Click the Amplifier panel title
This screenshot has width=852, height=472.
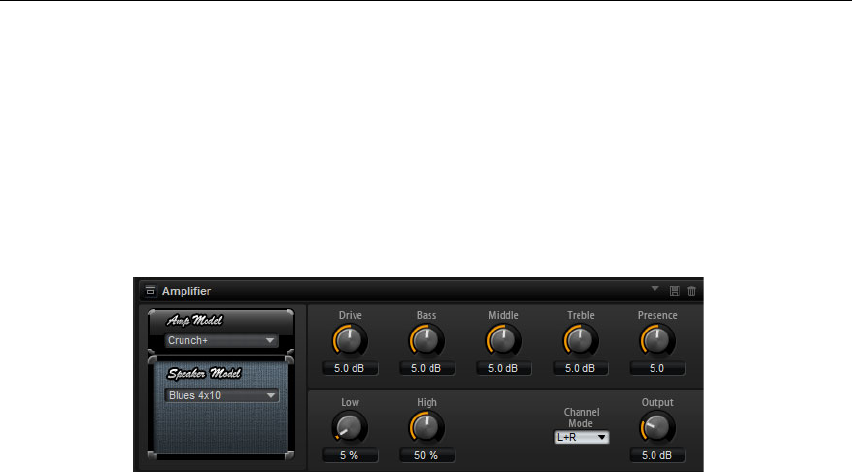click(186, 291)
